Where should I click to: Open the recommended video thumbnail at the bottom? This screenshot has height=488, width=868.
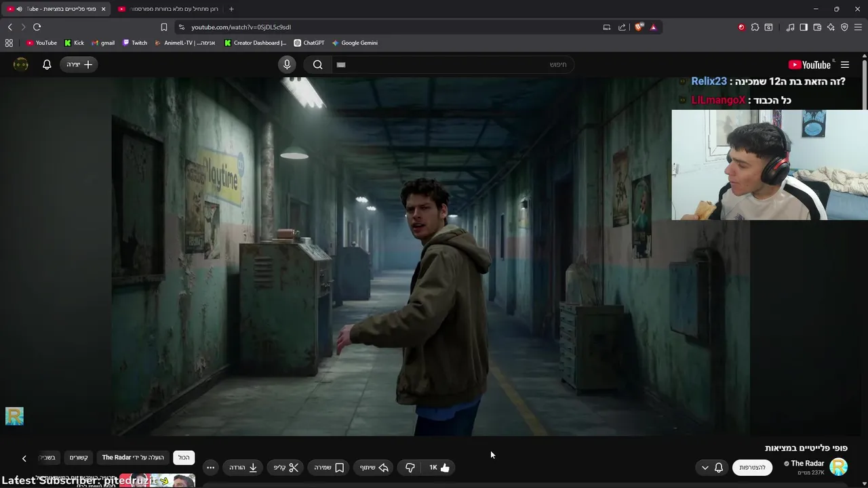[x=157, y=481]
